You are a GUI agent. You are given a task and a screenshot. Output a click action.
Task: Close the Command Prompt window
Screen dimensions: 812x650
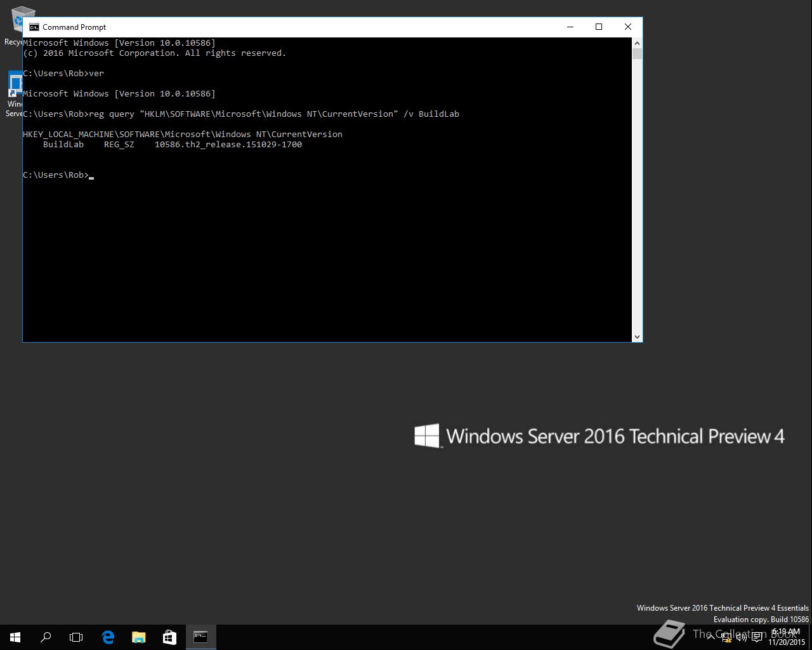tap(628, 27)
